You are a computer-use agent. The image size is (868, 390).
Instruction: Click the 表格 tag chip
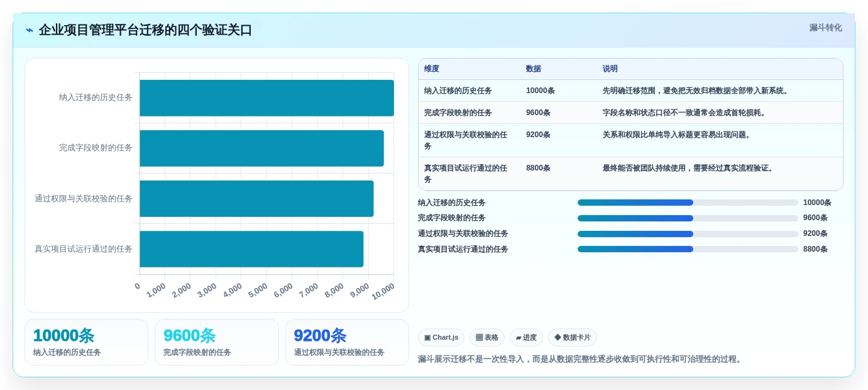click(487, 338)
